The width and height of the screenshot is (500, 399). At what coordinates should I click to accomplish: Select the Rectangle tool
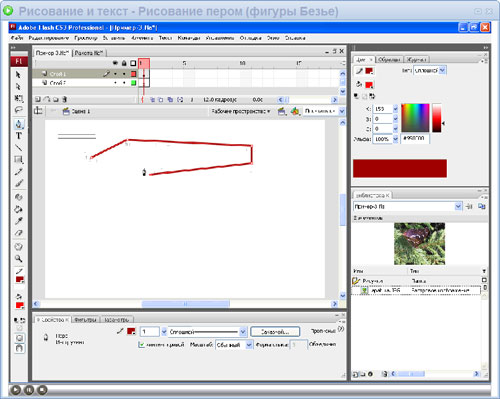[x=19, y=160]
